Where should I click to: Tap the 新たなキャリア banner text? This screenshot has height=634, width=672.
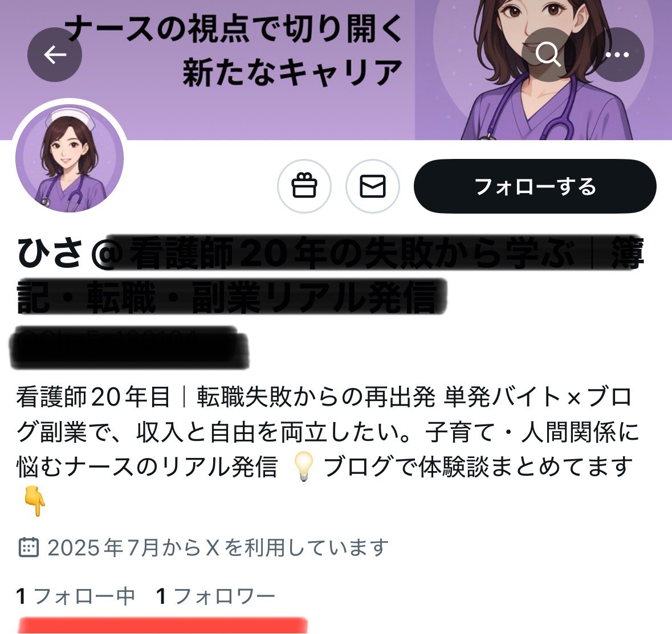(293, 72)
